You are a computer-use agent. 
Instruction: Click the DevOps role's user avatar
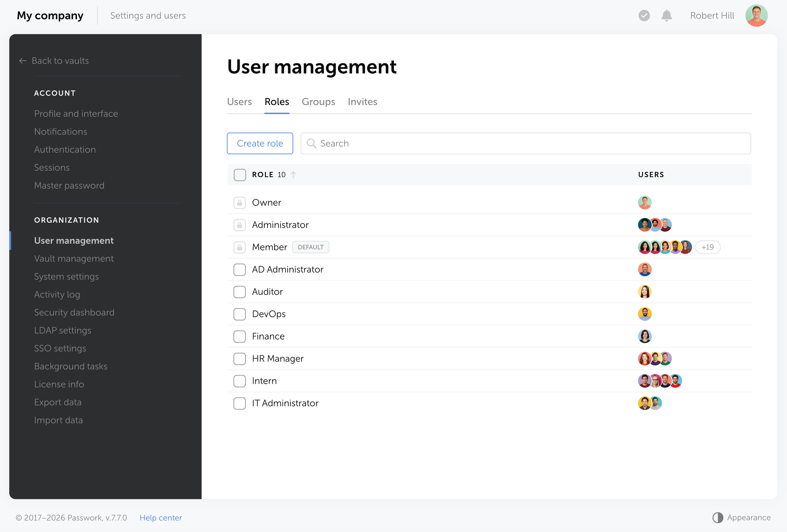pyautogui.click(x=645, y=314)
